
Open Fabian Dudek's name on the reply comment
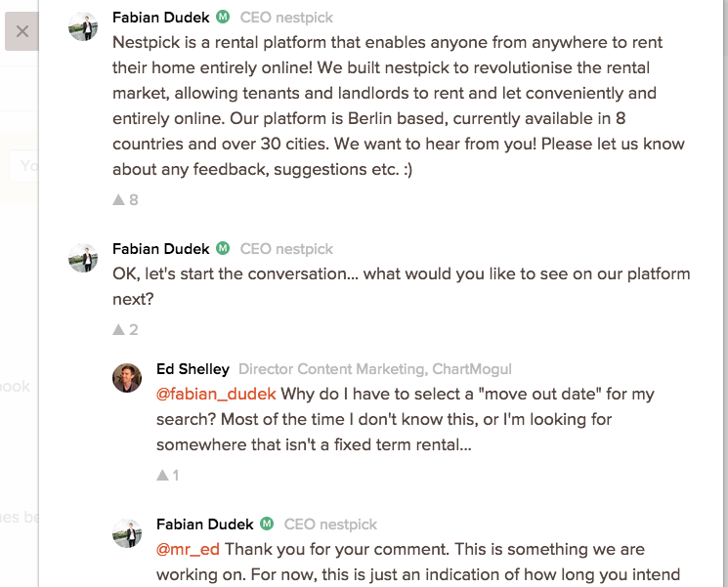(204, 524)
